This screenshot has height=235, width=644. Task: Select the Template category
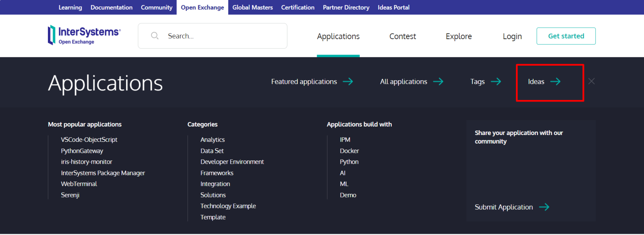(x=213, y=217)
